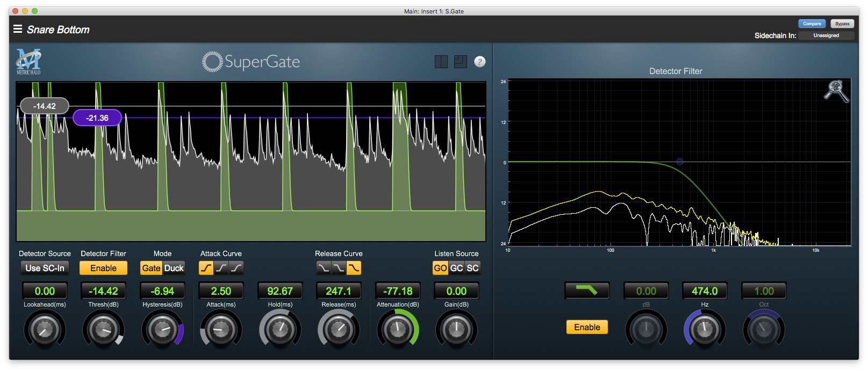
Task: Click the Attack(ms) value field showing 2.50
Action: (x=221, y=291)
